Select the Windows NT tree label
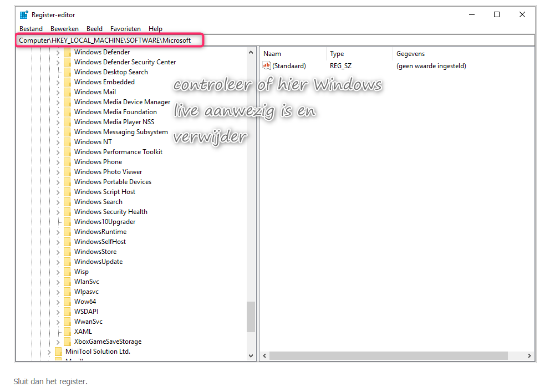The width and height of the screenshot is (555, 392). (93, 142)
